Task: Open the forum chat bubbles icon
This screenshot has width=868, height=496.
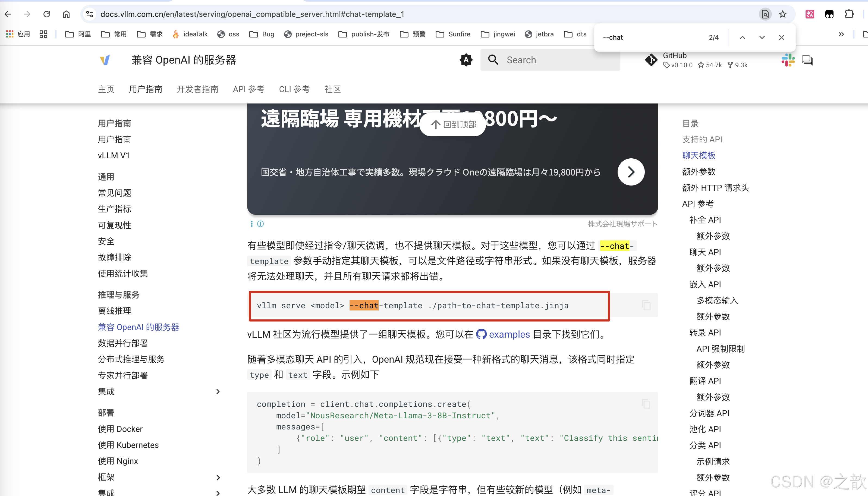Action: pyautogui.click(x=807, y=60)
